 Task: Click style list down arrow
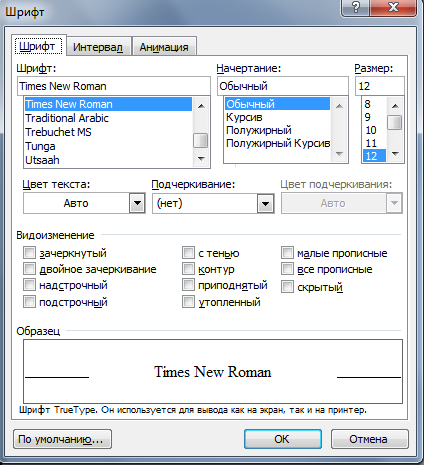[339, 153]
